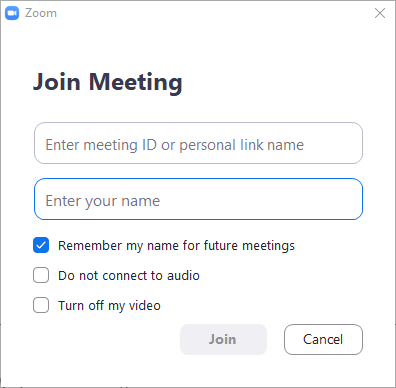Focus the meeting ID or personal link field
Viewport: 396px width, 388px height.
(198, 143)
